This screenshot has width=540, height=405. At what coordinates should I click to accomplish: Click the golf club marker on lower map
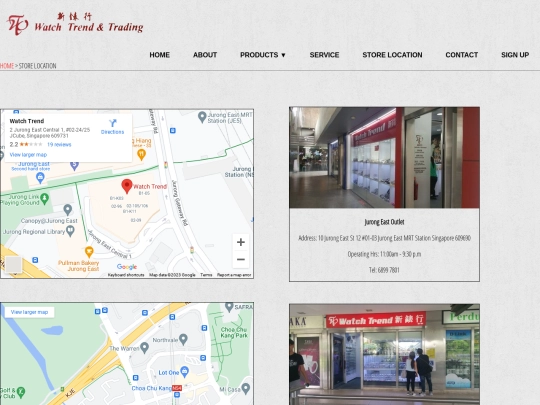click(x=21, y=392)
